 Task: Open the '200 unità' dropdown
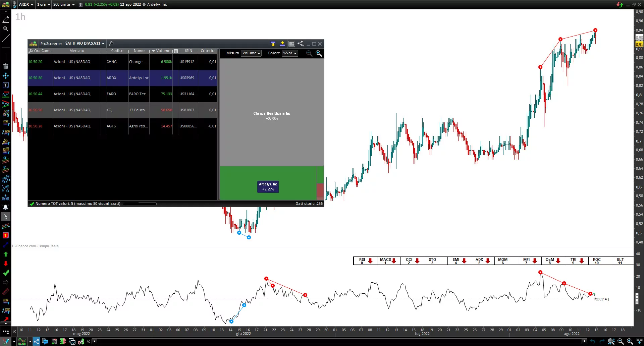pos(64,4)
